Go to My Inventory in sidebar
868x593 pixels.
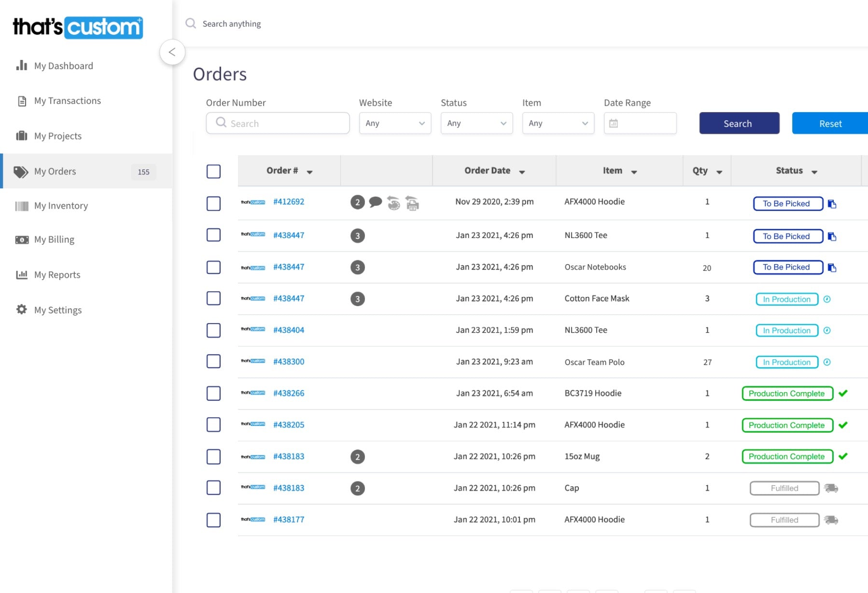click(x=61, y=206)
